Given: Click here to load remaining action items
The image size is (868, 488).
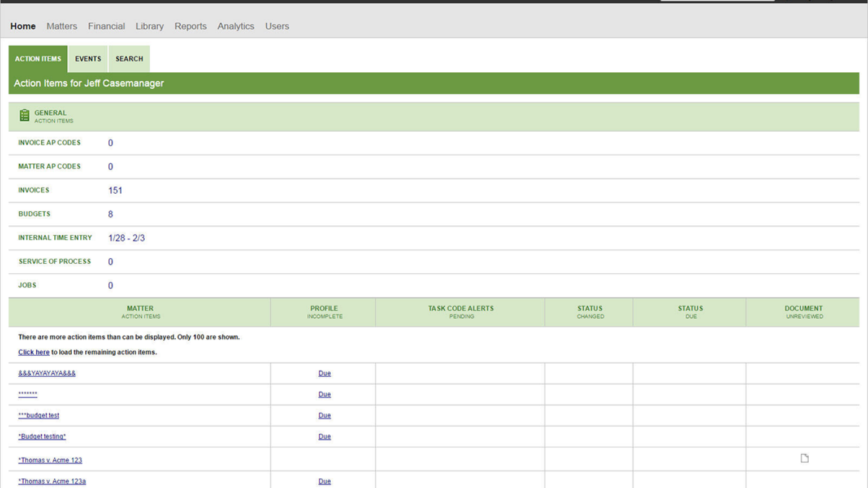Looking at the screenshot, I should (34, 352).
